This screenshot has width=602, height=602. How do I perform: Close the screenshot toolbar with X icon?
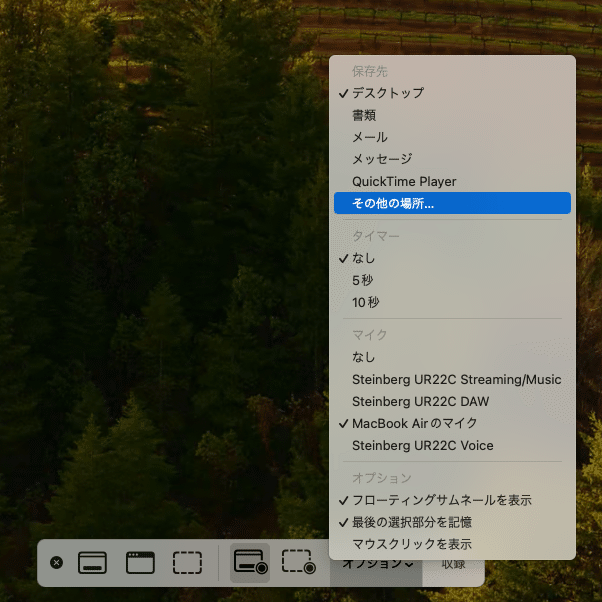click(56, 563)
